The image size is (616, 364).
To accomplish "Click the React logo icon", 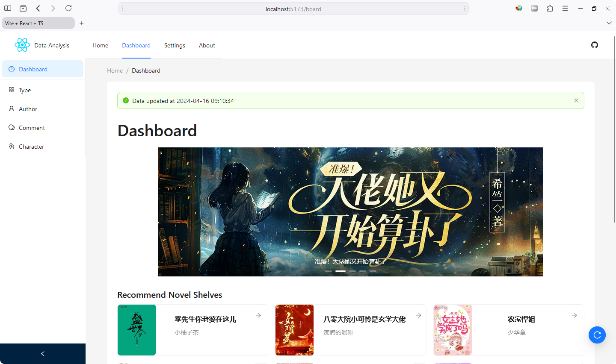I will click(x=22, y=45).
